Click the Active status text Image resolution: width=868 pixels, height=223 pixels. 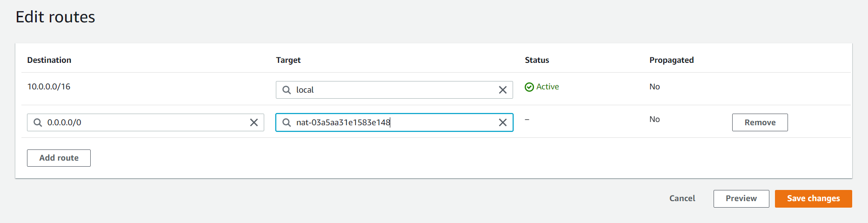coord(548,87)
